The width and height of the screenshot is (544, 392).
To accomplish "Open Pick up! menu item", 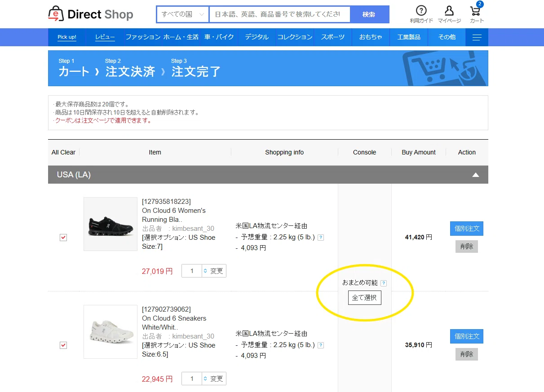I will [67, 37].
